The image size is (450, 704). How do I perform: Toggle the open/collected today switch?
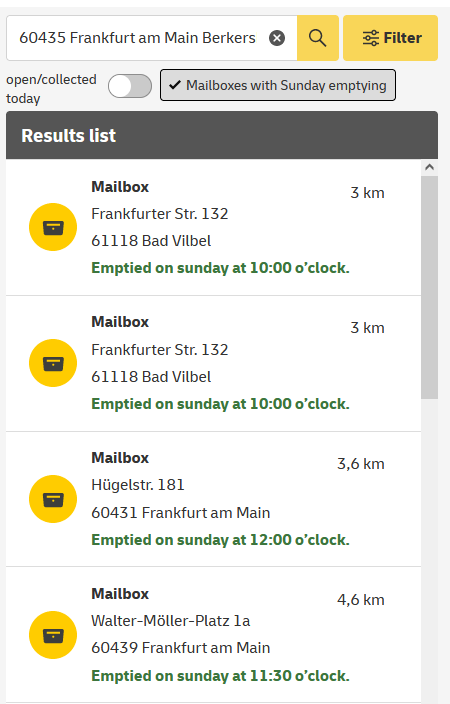point(130,86)
